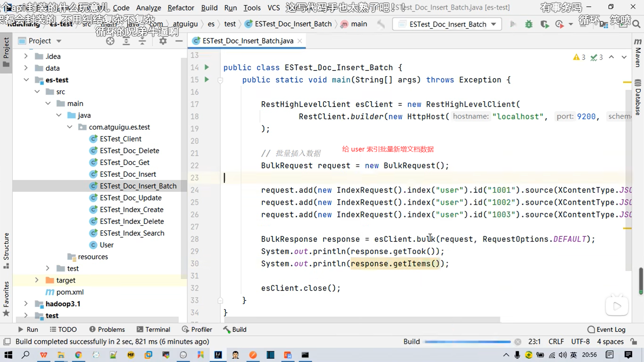Viewport: 644px width, 362px height.
Task: Click the Locate file crosshair icon
Action: coord(110,41)
